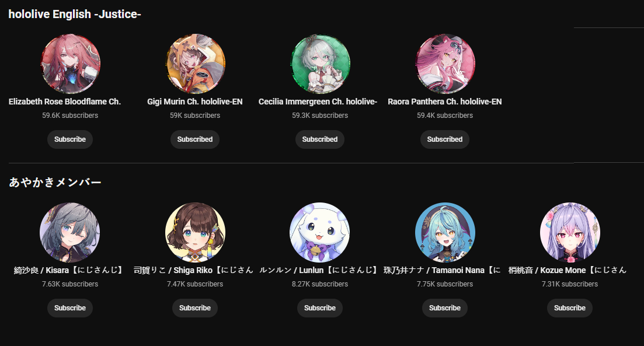The height and width of the screenshot is (346, 644).
Task: Toggle Subscribed button for Cecilia Immergreen
Action: coord(320,139)
